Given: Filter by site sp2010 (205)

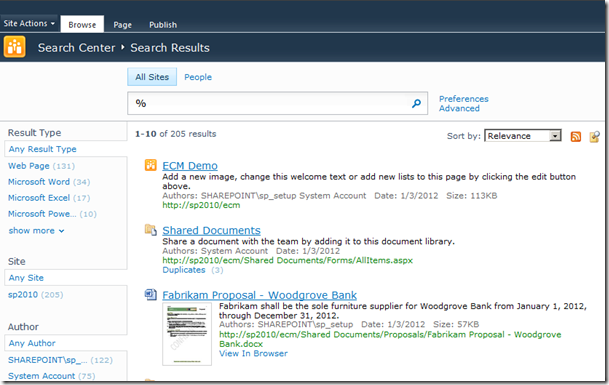Looking at the screenshot, I should [x=35, y=294].
